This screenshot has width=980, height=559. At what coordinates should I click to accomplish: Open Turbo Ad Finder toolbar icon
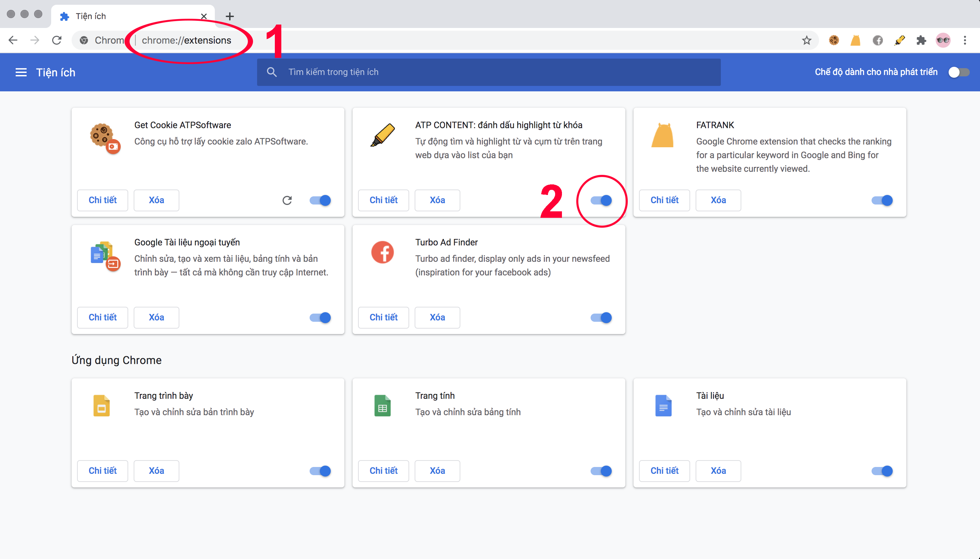click(877, 40)
